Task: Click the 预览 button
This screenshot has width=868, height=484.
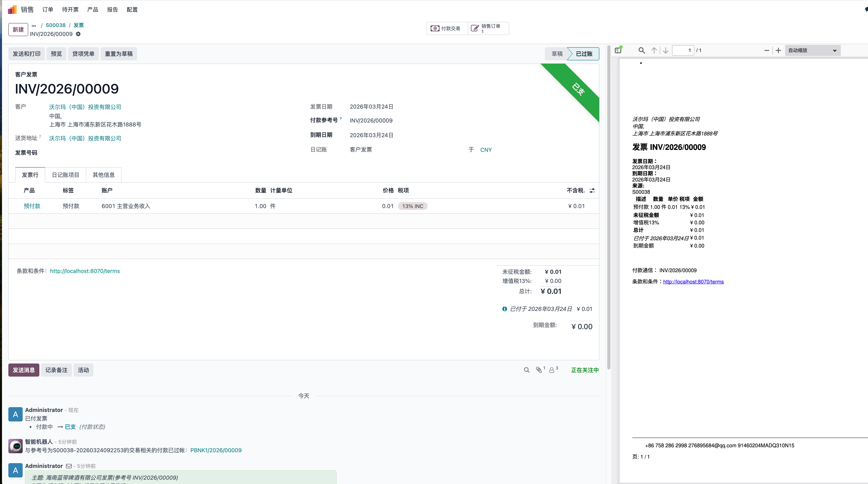Action: 56,54
